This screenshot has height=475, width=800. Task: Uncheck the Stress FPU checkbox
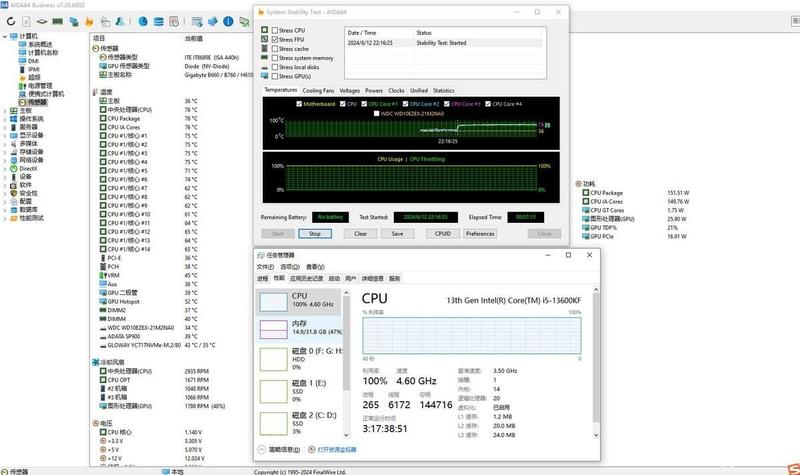[x=275, y=39]
